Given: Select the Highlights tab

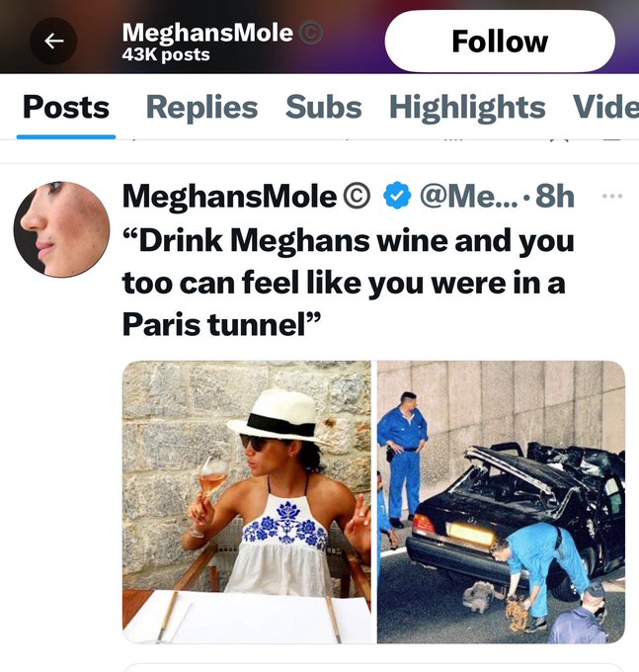Looking at the screenshot, I should [467, 107].
